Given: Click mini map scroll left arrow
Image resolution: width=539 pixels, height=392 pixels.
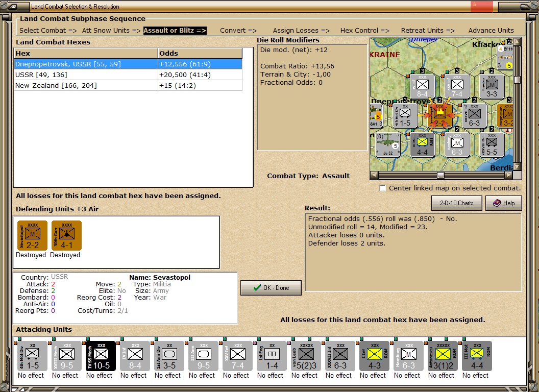Looking at the screenshot, I should tap(374, 176).
